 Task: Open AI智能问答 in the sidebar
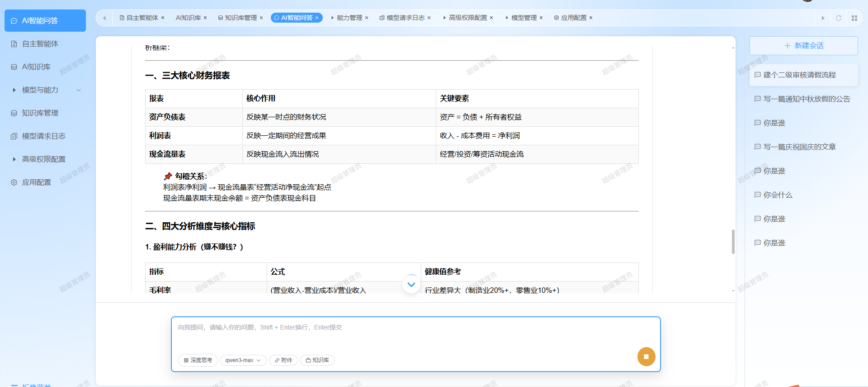(x=45, y=21)
